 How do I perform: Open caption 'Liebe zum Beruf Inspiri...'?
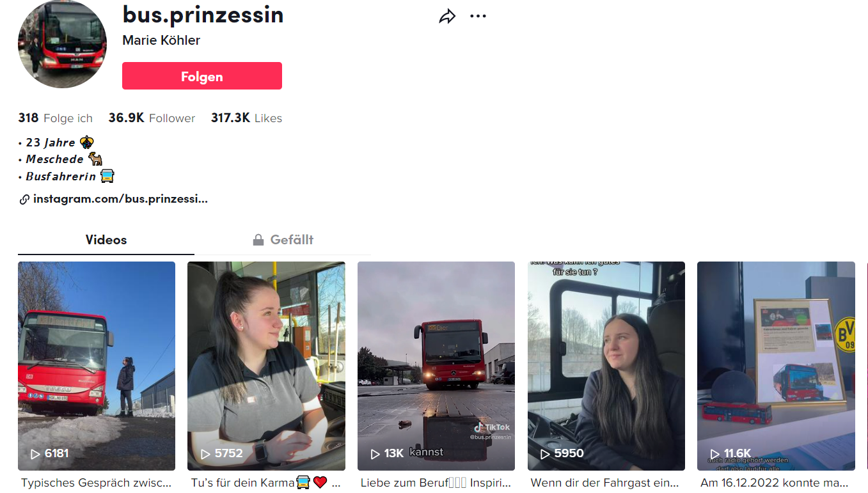pyautogui.click(x=436, y=483)
